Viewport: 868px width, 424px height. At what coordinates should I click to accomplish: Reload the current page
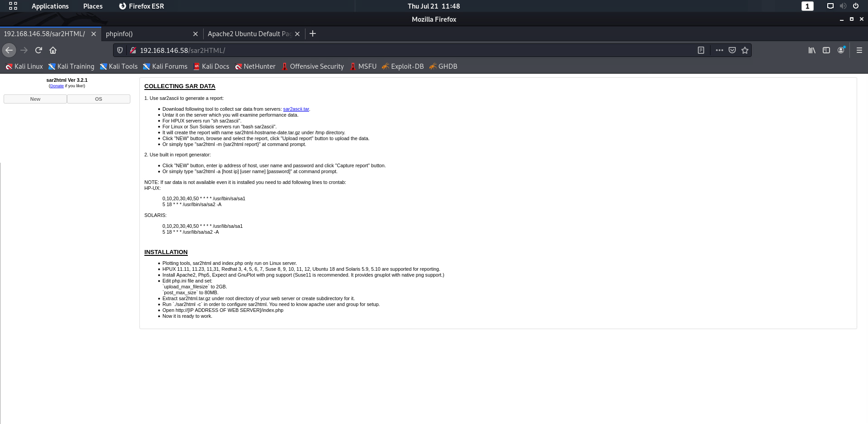point(38,50)
